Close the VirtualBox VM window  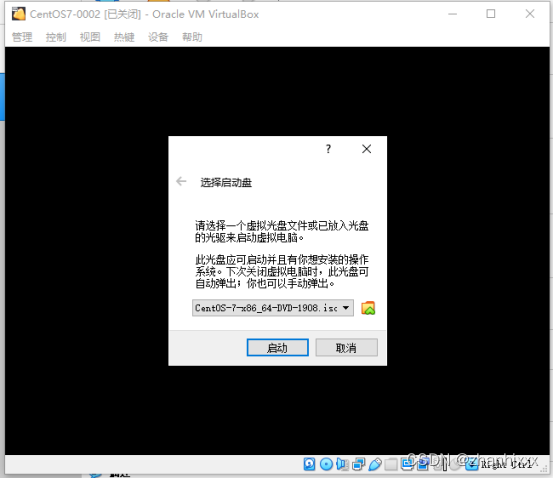click(530, 14)
